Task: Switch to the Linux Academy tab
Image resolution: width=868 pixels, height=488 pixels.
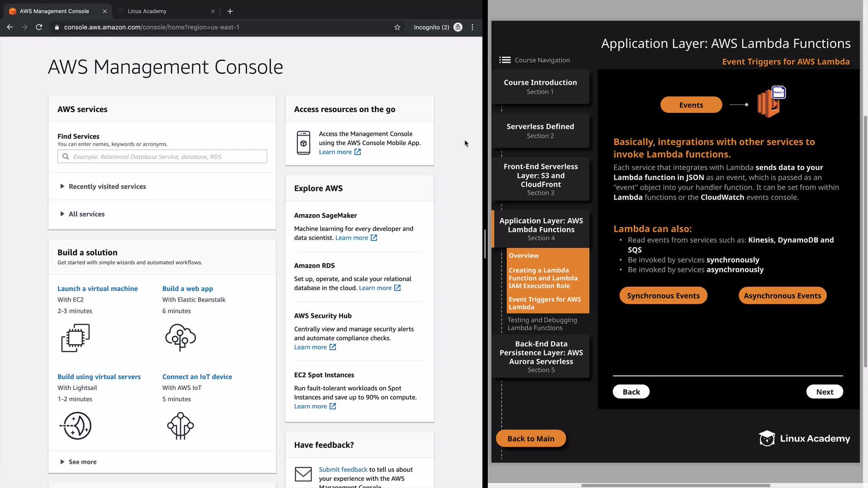Action: pos(147,11)
